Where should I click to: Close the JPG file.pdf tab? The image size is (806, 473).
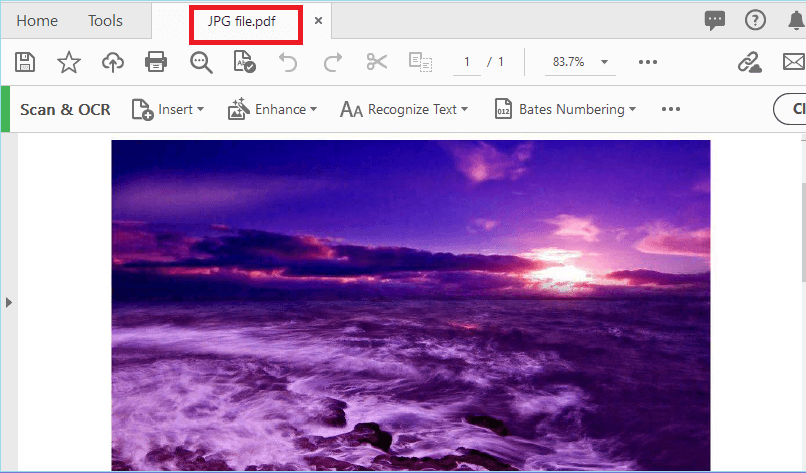(318, 21)
